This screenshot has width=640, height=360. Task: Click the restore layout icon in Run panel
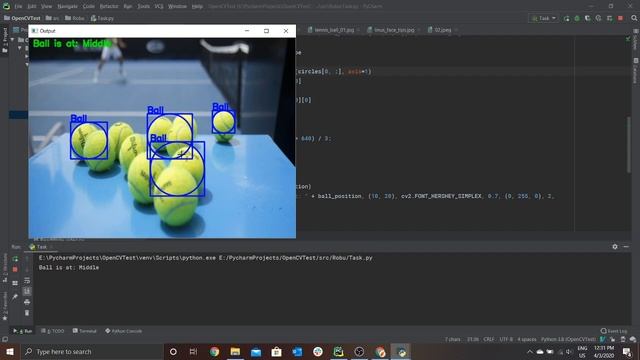point(15,283)
